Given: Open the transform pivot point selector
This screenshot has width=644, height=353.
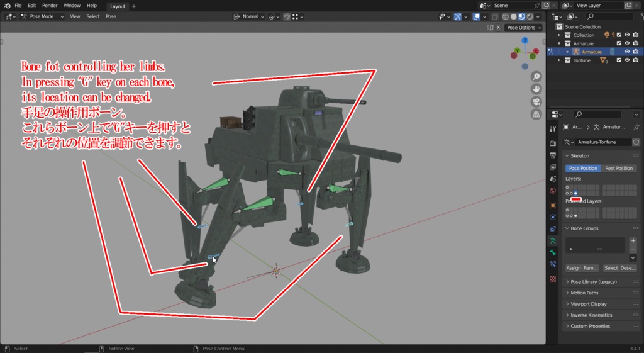Looking at the screenshot, I should pos(274,17).
